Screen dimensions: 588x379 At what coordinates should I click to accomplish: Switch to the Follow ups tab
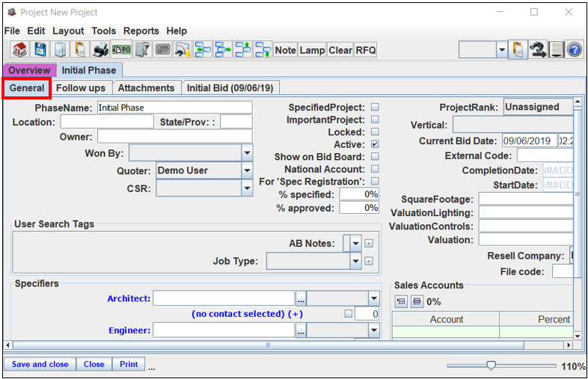(81, 88)
